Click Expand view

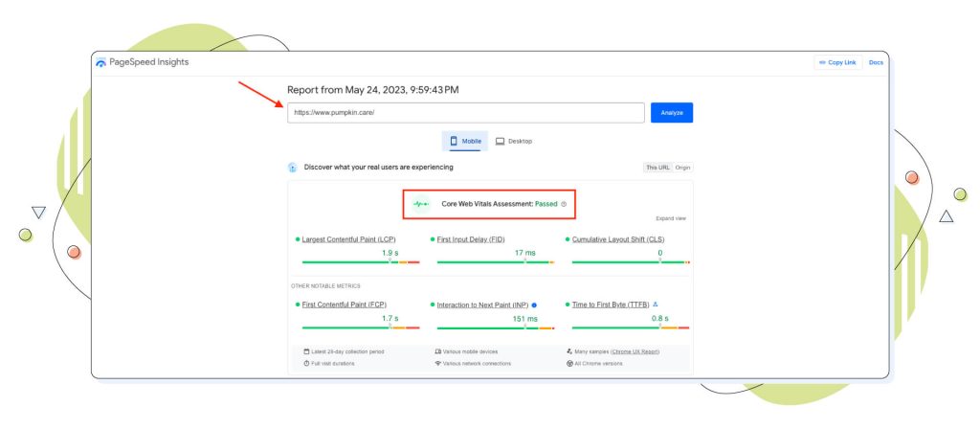[x=671, y=218]
